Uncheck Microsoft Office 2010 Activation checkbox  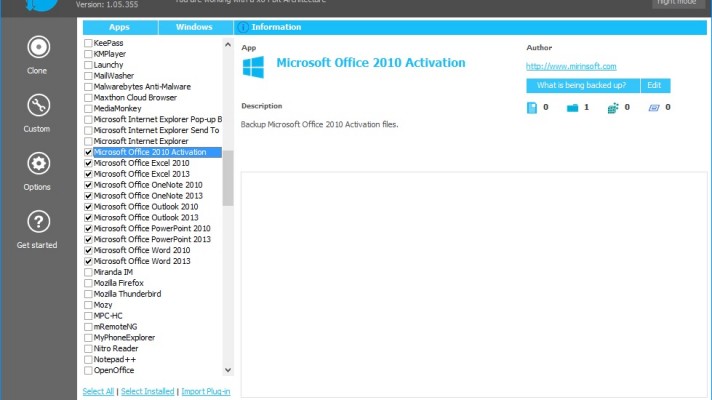(88, 152)
